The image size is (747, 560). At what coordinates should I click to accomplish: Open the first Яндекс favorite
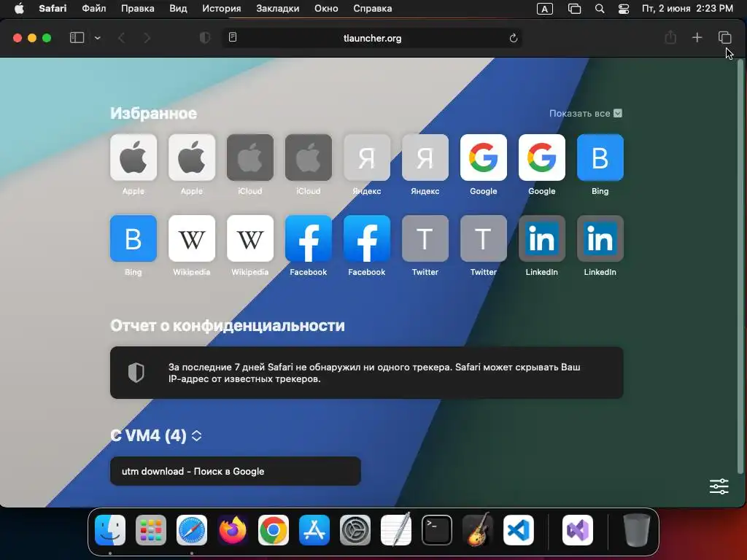[366, 157]
